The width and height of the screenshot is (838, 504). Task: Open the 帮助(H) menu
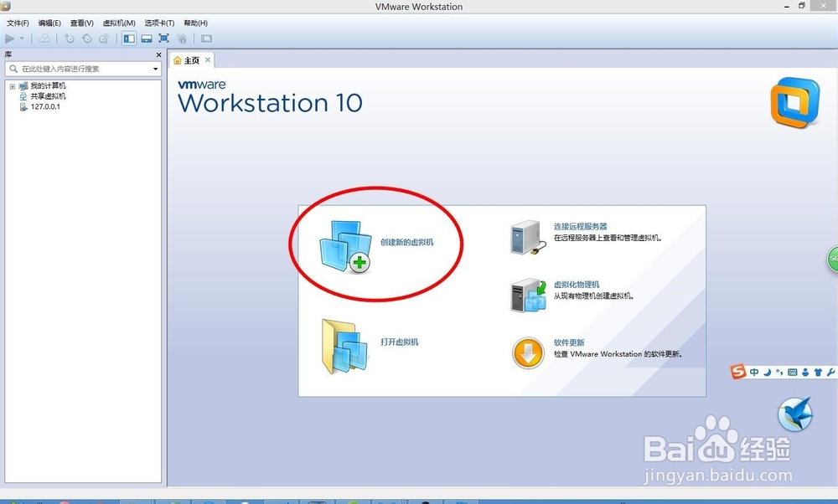195,23
